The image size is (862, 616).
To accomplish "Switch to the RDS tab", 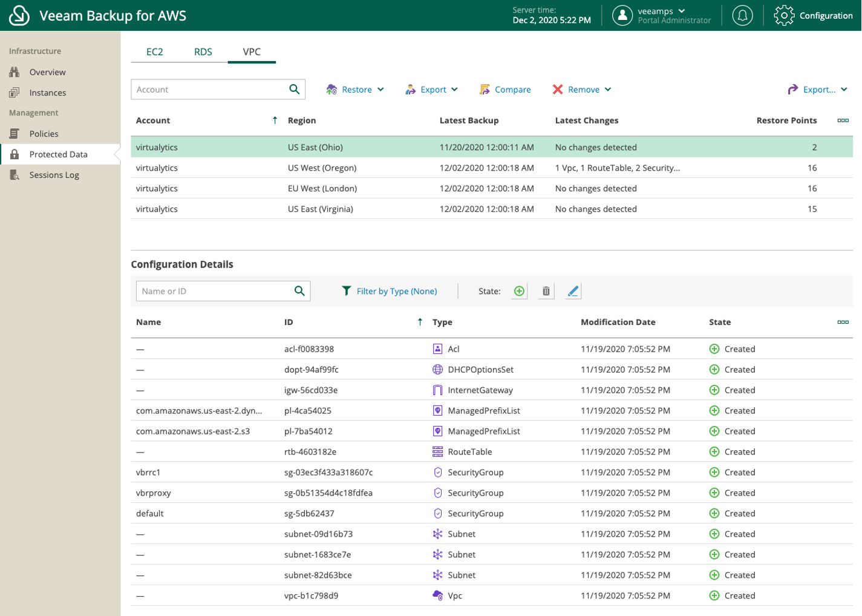I will tap(203, 52).
